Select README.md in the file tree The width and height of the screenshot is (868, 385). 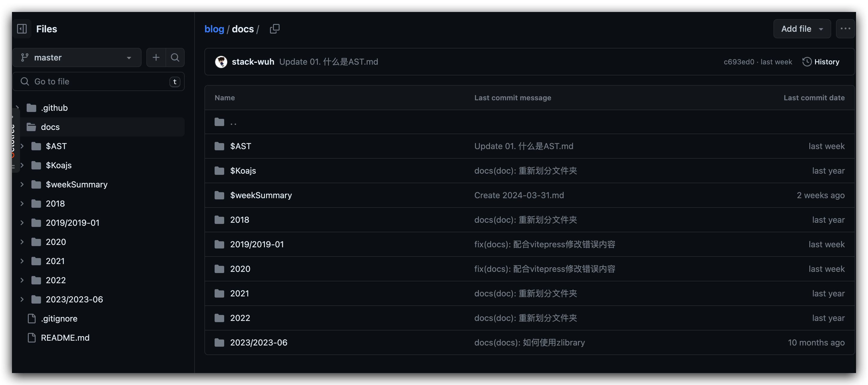[x=65, y=338]
